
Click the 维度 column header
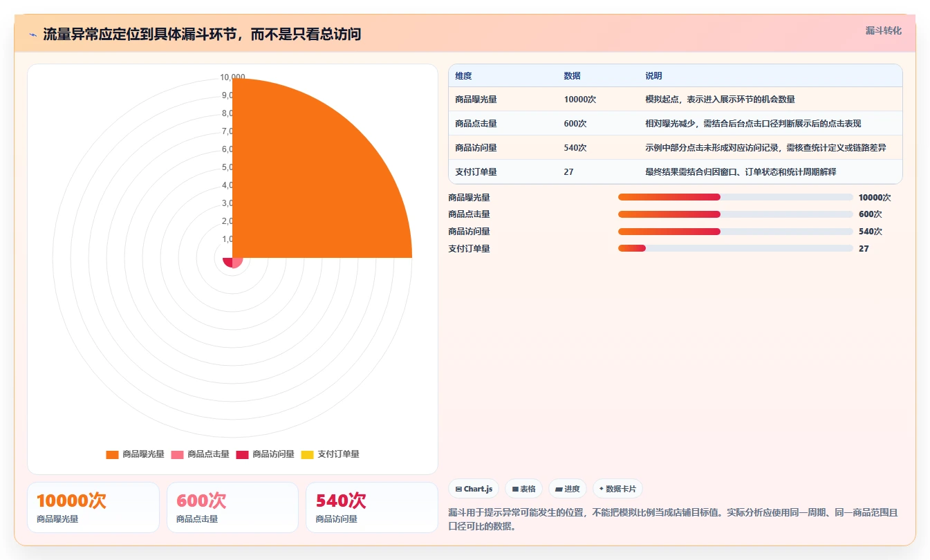click(x=463, y=76)
